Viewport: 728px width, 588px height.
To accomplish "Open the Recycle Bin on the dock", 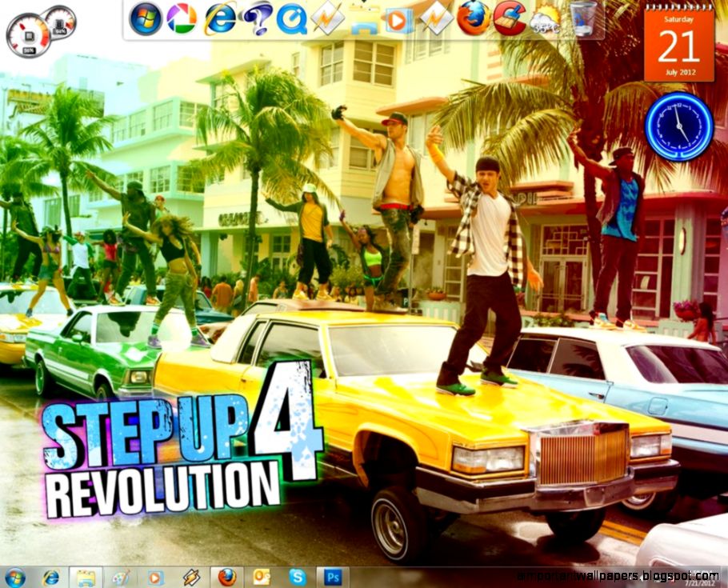I will pyautogui.click(x=582, y=19).
